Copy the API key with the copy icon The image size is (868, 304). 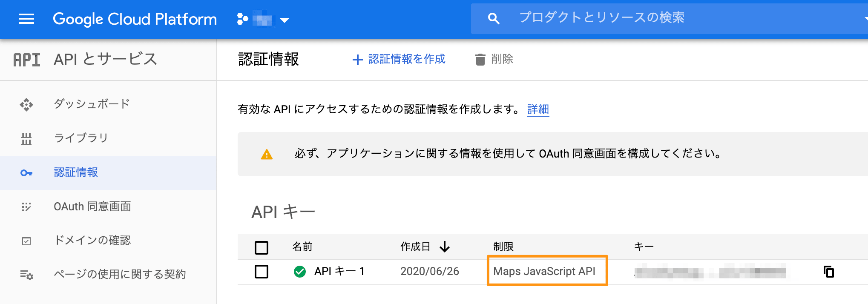[x=829, y=272]
